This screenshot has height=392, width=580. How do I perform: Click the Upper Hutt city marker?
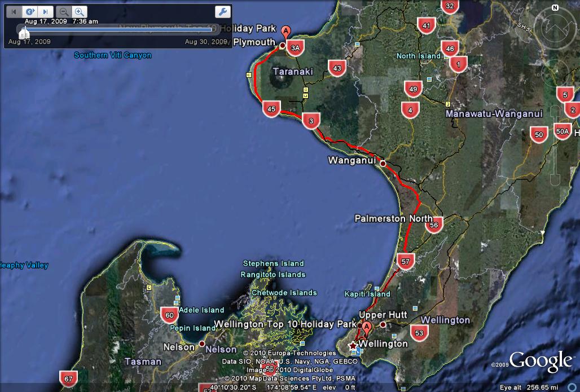(x=383, y=324)
